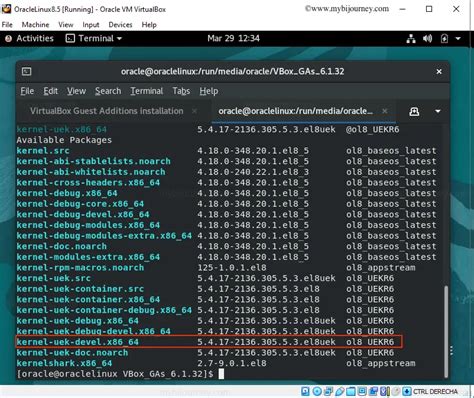Click the VirtualBox app icon in title bar
474x398 pixels.
pyautogui.click(x=6, y=9)
